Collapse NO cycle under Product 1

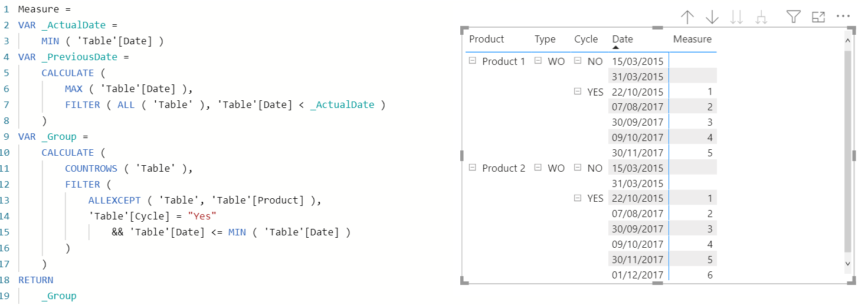tap(578, 61)
